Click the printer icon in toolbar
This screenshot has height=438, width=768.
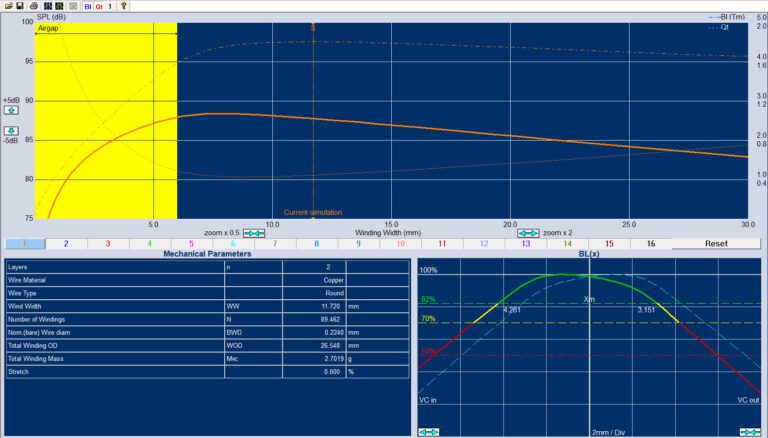(33, 6)
